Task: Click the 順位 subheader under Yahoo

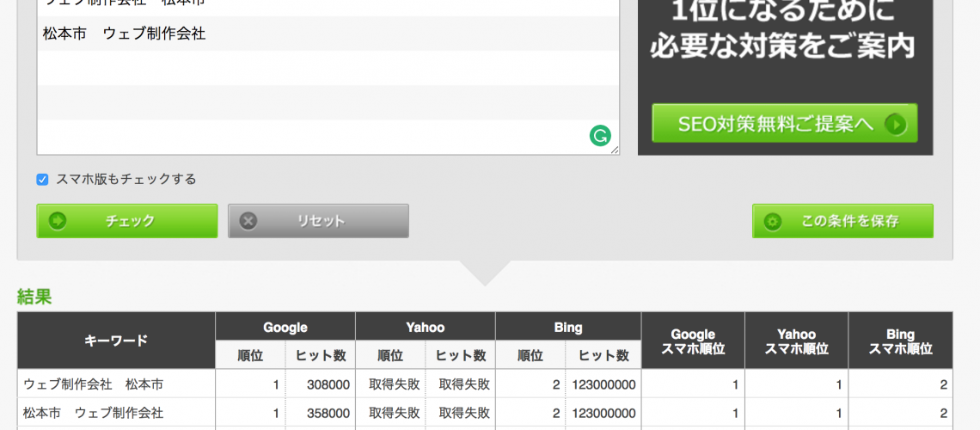Action: pos(390,355)
